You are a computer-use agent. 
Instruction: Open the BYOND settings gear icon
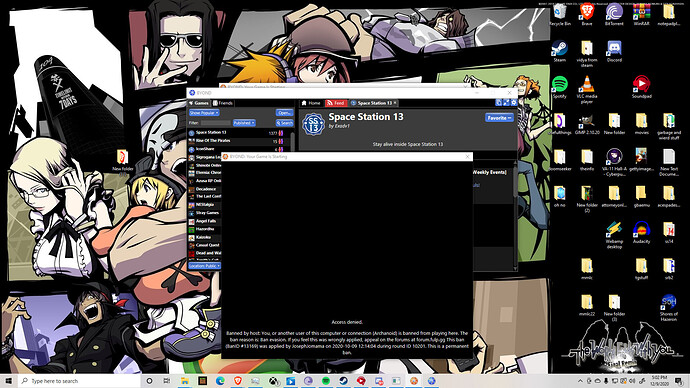coord(514,102)
